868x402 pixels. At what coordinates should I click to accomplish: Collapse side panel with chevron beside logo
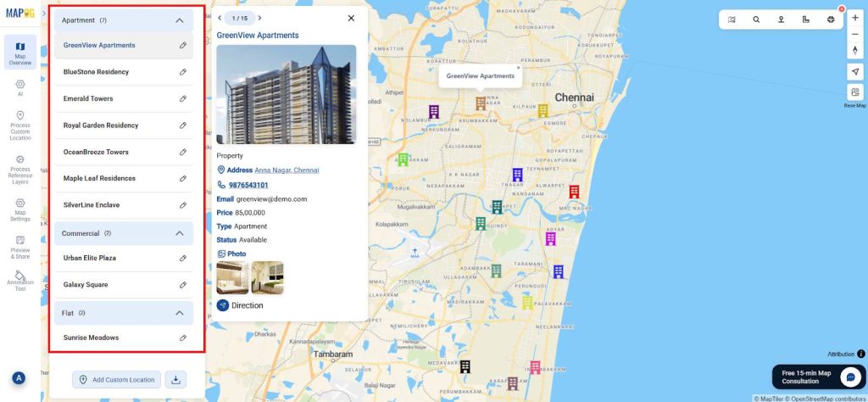pos(44,13)
